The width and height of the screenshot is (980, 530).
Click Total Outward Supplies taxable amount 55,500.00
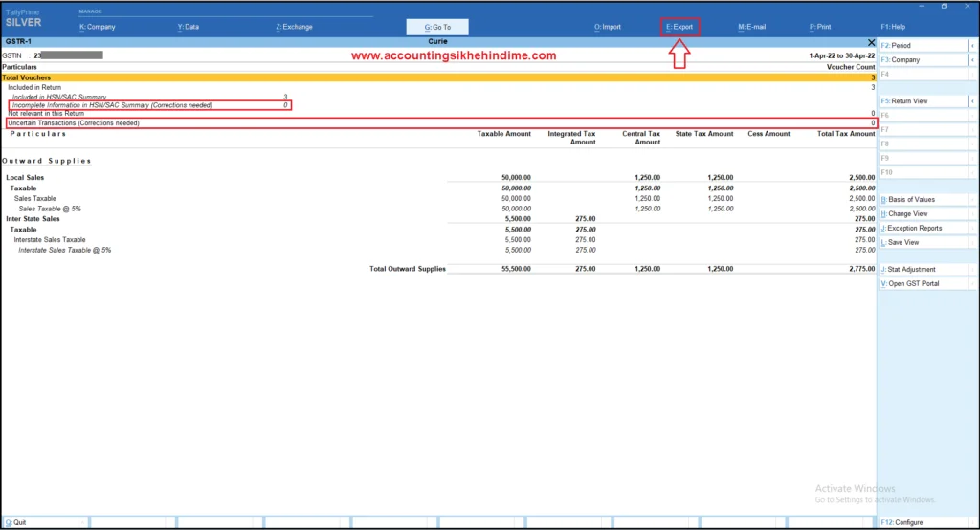[x=516, y=269]
